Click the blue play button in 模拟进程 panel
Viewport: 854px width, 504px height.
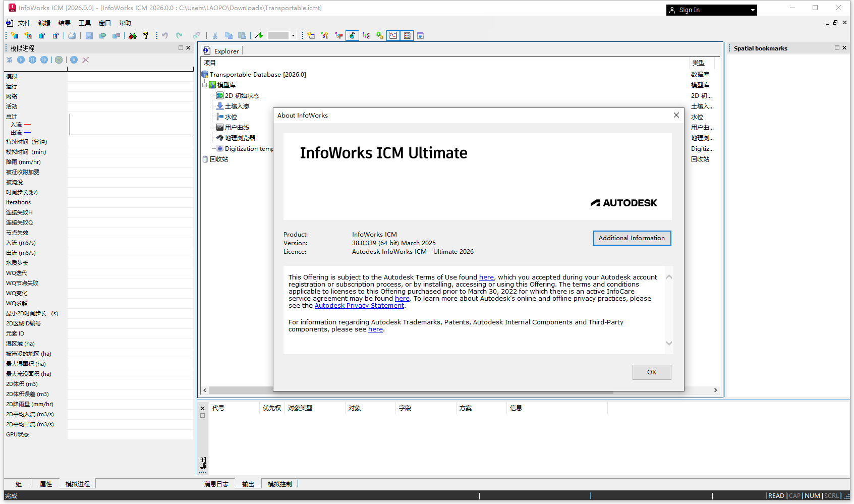point(21,60)
